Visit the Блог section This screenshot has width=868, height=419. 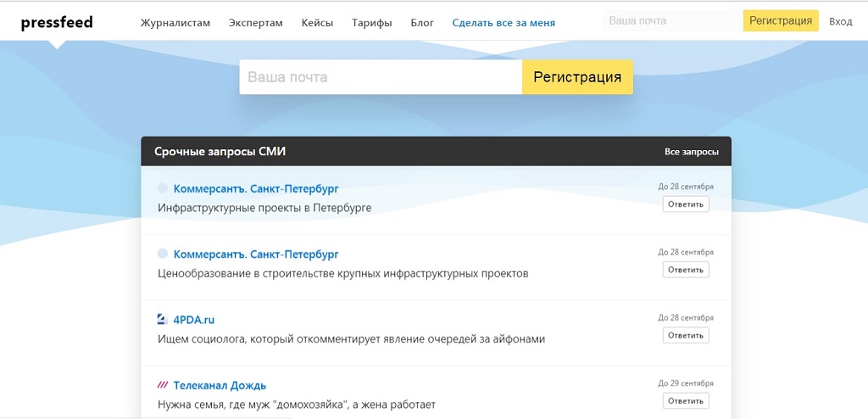(x=422, y=23)
